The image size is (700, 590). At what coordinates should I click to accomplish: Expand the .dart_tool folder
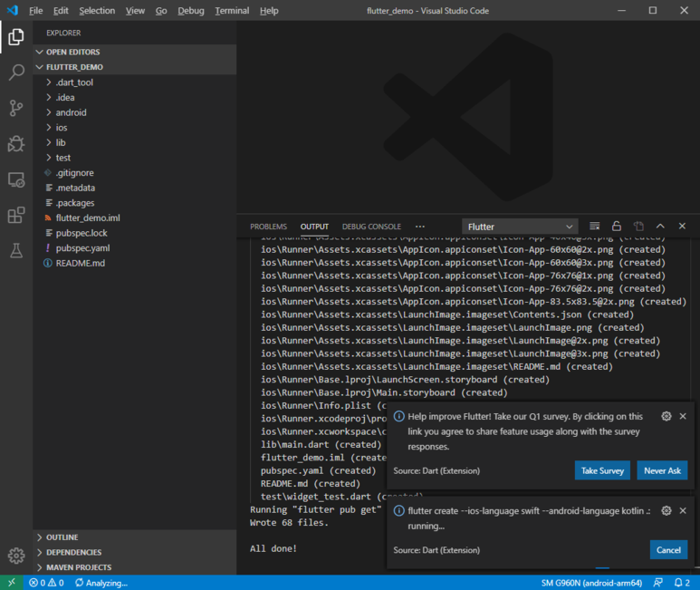[135, 82]
